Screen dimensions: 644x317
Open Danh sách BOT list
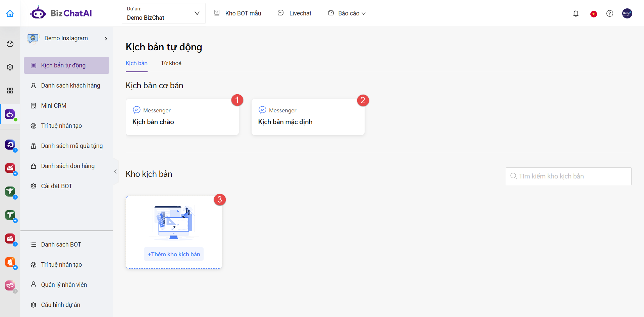tap(66, 245)
